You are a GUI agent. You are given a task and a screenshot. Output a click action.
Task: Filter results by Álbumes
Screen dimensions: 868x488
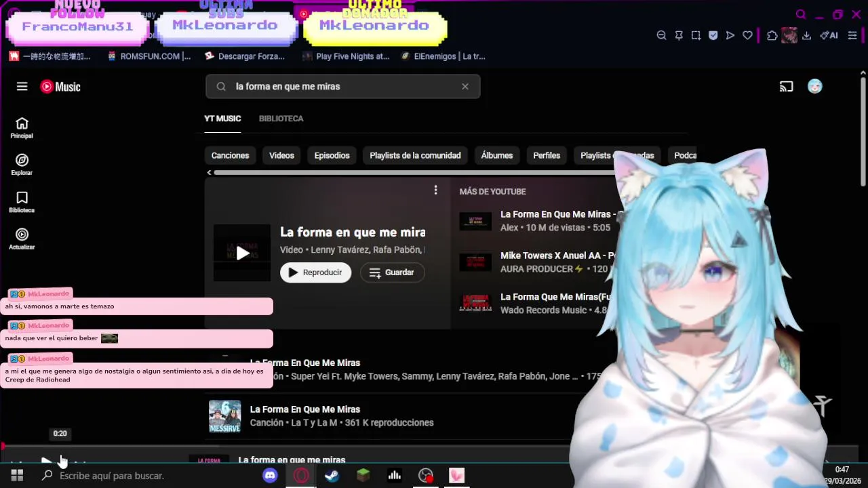pos(497,155)
